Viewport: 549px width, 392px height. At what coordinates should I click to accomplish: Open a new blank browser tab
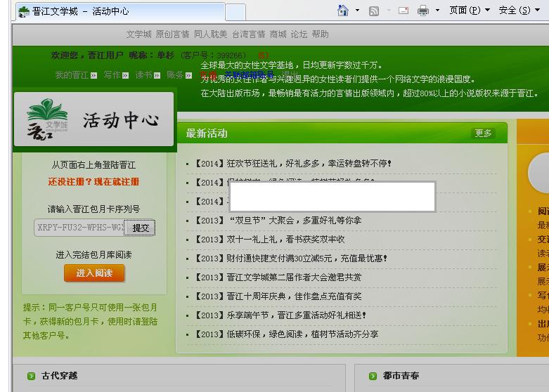[235, 12]
